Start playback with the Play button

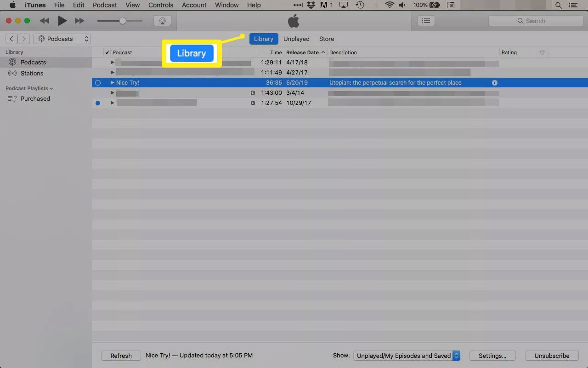click(62, 21)
